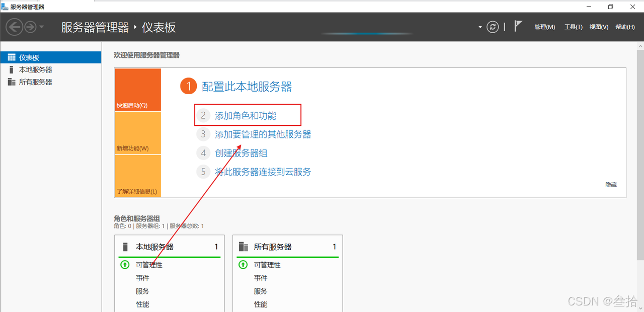Click the back navigation arrow
The width and height of the screenshot is (644, 312).
tap(15, 27)
